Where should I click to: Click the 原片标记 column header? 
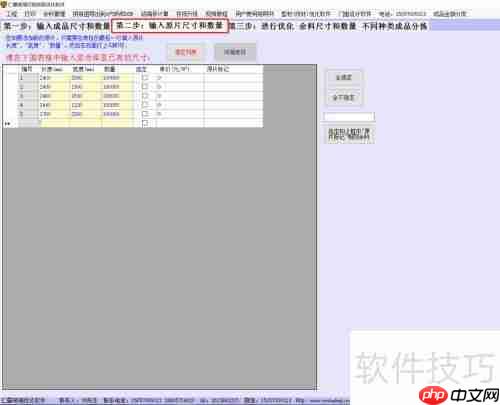click(233, 69)
